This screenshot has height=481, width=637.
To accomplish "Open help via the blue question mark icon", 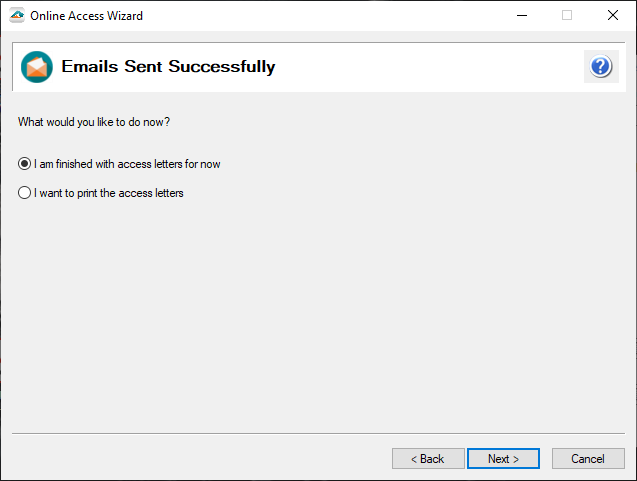I will (x=600, y=67).
